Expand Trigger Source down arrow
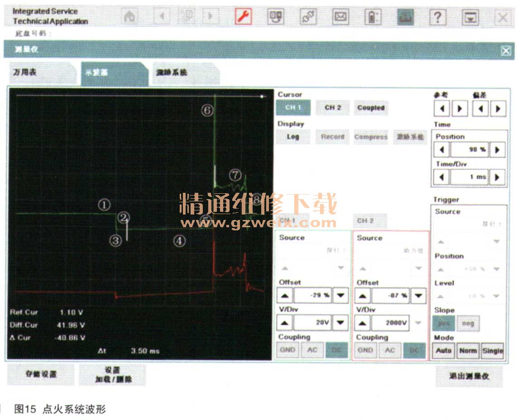The image size is (517, 420). pos(497,242)
